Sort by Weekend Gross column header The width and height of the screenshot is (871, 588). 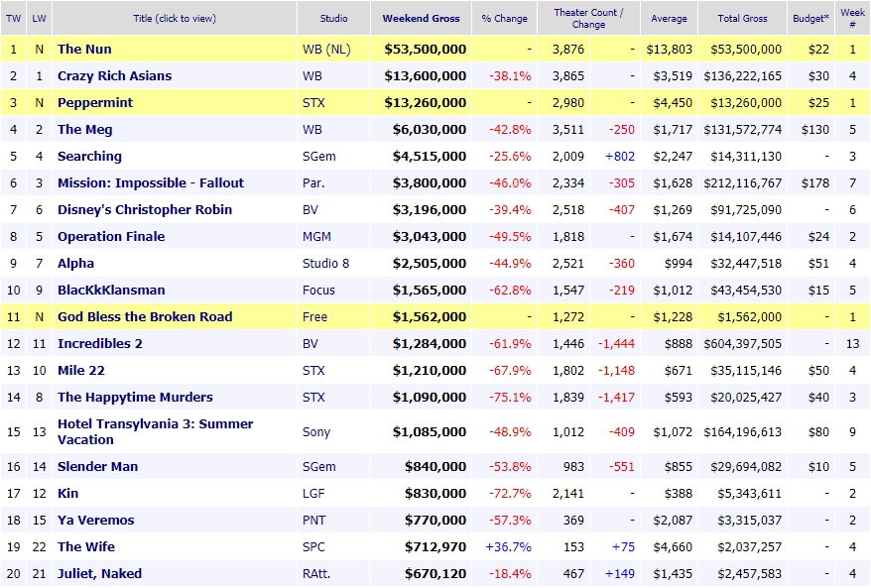coord(421,18)
